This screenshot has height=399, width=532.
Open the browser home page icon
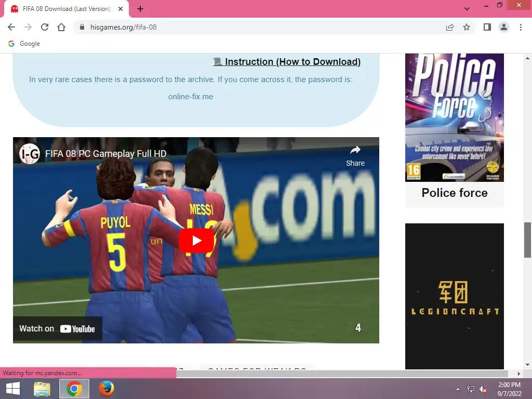pyautogui.click(x=61, y=27)
